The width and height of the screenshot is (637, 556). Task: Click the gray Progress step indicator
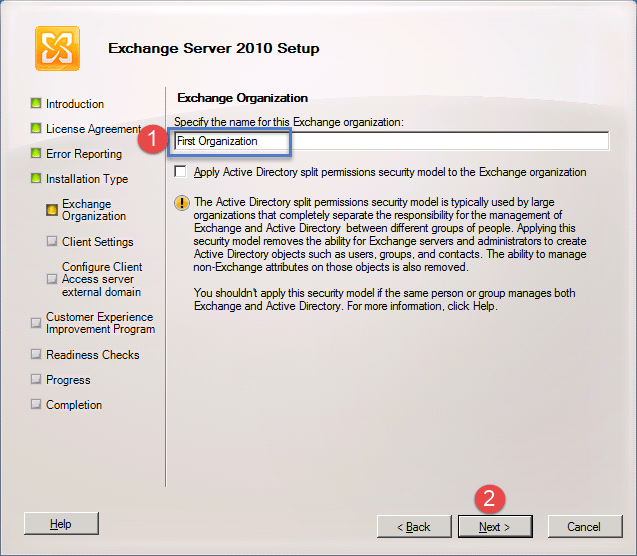click(x=36, y=379)
